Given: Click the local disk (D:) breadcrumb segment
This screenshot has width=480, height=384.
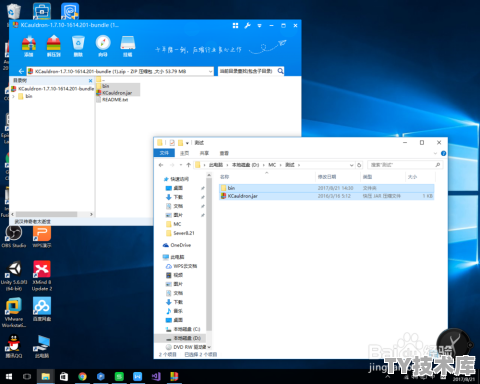Looking at the screenshot, I should tap(245, 165).
